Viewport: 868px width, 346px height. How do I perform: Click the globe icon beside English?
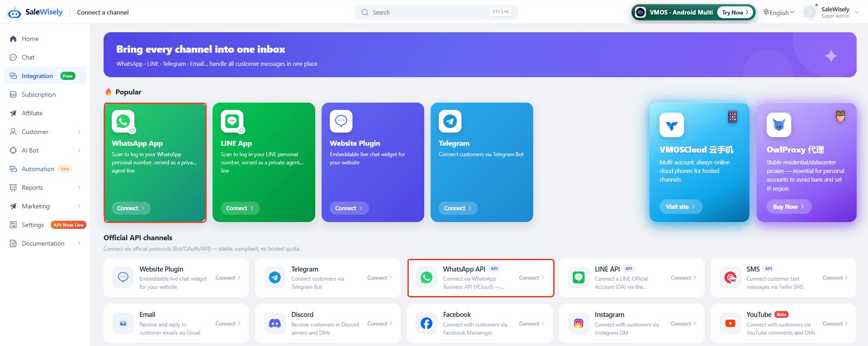click(766, 12)
